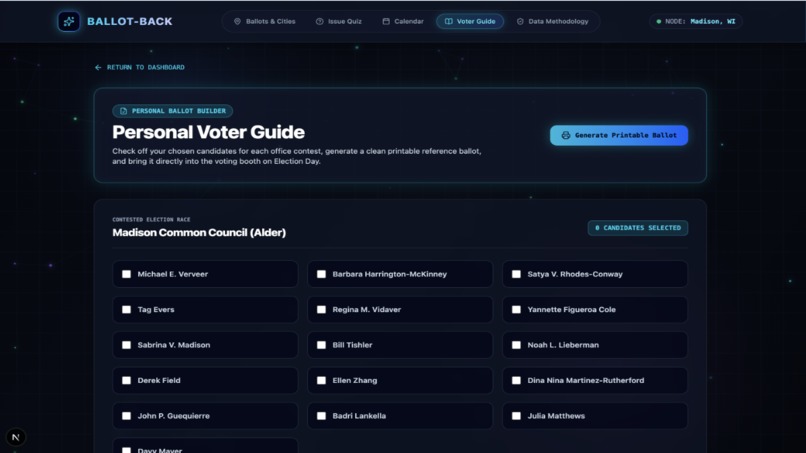
Task: Click the back arrow icon beside Return to Dashboard
Action: click(98, 67)
